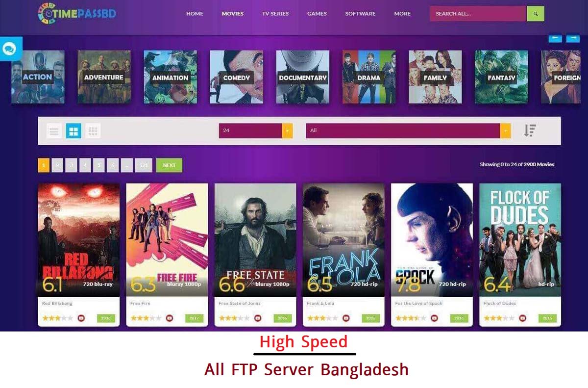Click the trailer icon under Red Billabong

[81, 318]
